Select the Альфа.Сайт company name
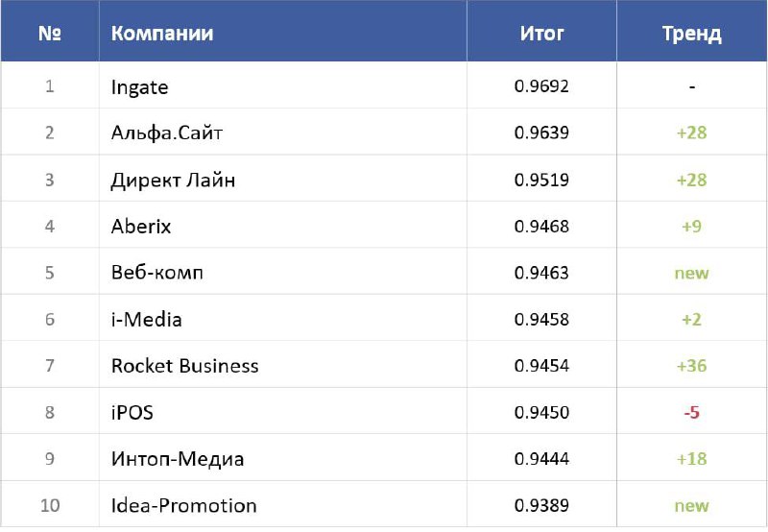Screen dimensions: 768x532 (167, 133)
